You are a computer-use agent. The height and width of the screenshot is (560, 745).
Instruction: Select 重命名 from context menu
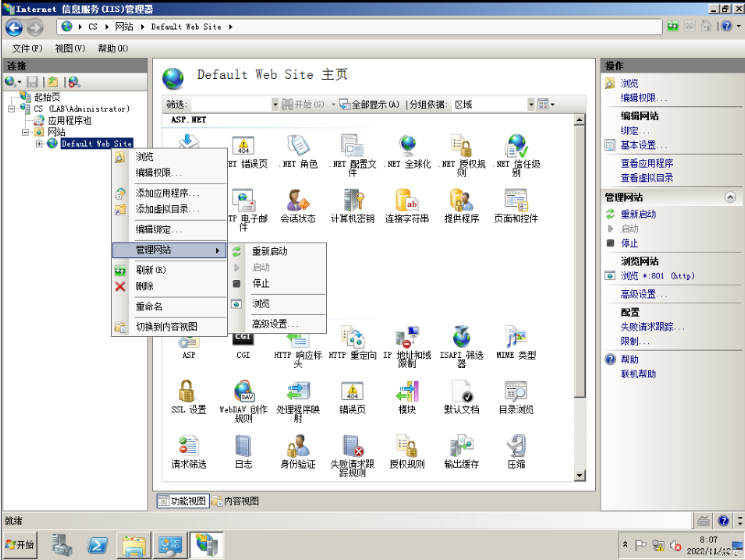(170, 306)
